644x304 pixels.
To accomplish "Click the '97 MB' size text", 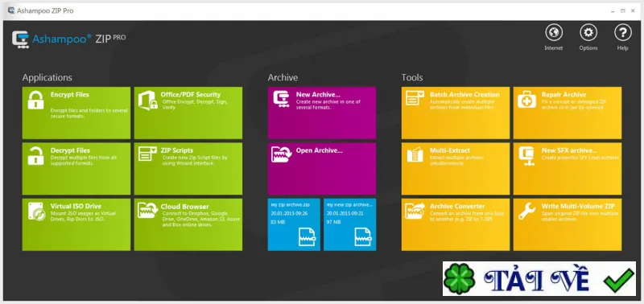I will point(333,222).
